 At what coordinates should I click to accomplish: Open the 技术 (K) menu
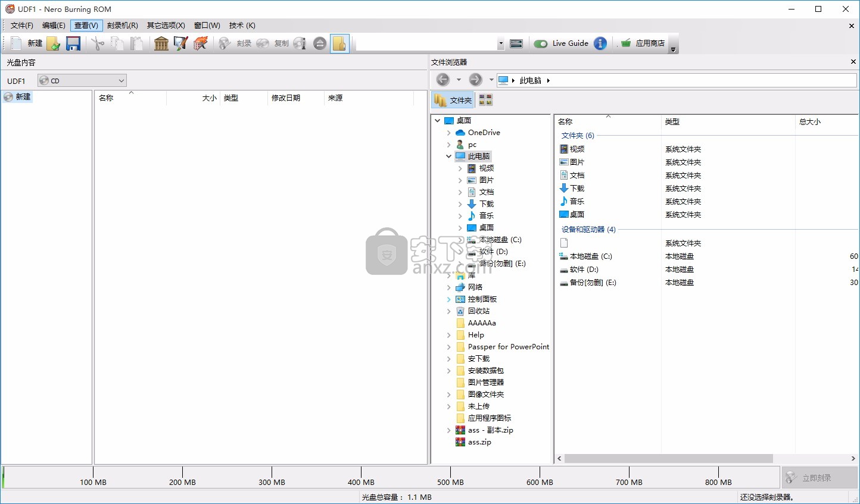[242, 26]
